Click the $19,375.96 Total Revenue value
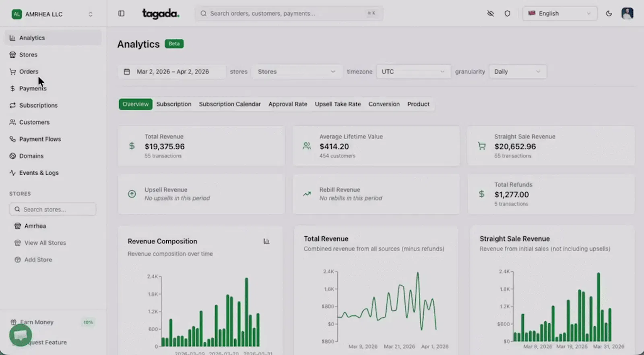This screenshot has height=355, width=644. (165, 147)
